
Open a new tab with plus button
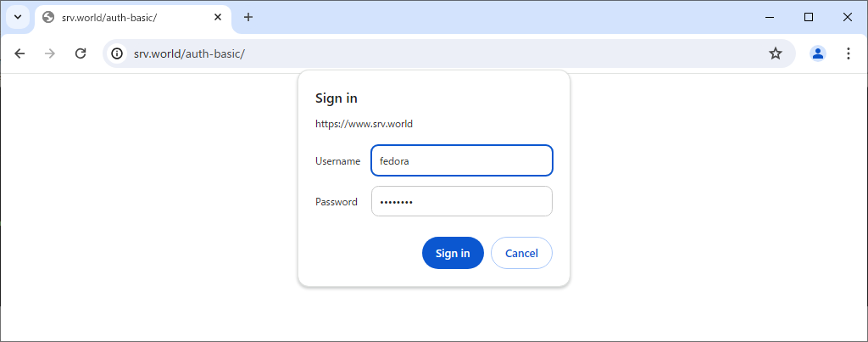[x=248, y=17]
